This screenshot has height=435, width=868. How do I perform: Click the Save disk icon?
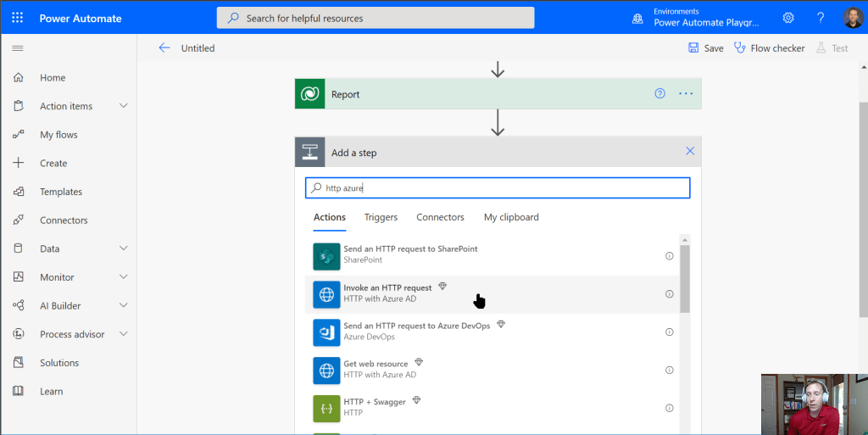693,47
